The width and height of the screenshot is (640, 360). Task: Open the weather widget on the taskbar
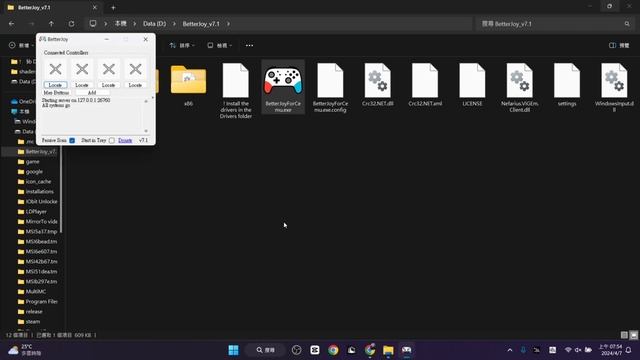coord(25,350)
